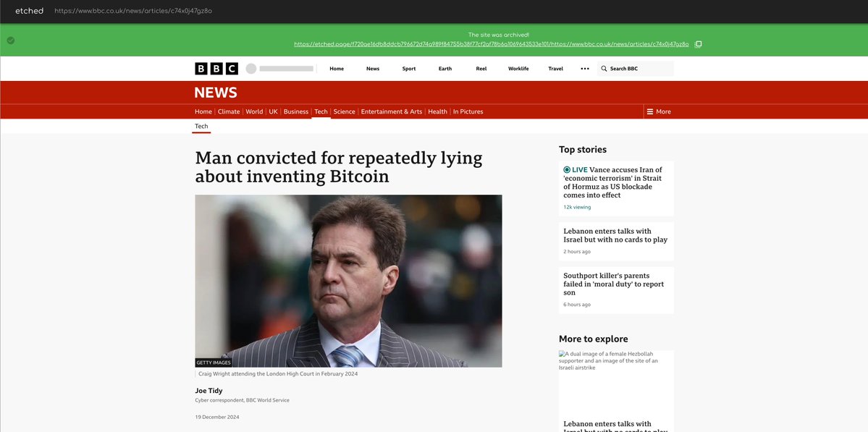This screenshot has height=432, width=868.
Task: Click the URL field in etched bar
Action: coord(133,11)
